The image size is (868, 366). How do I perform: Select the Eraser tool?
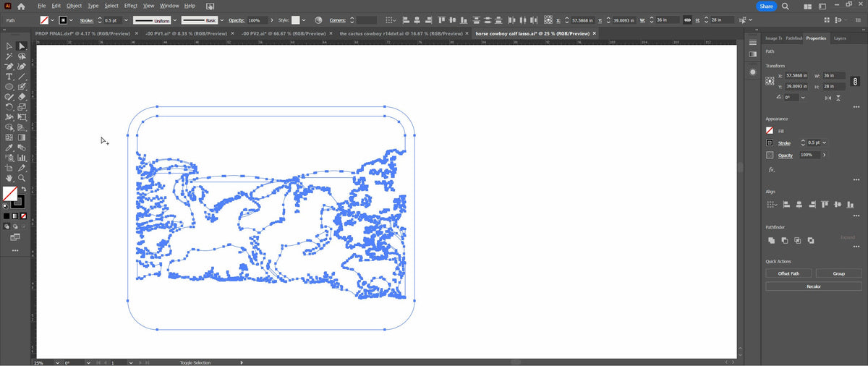point(22,95)
